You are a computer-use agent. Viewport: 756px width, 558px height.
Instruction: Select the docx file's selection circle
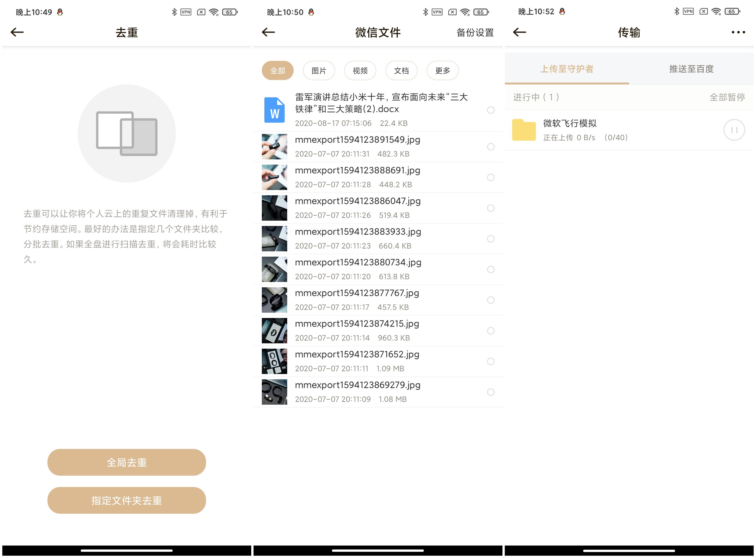pos(491,110)
